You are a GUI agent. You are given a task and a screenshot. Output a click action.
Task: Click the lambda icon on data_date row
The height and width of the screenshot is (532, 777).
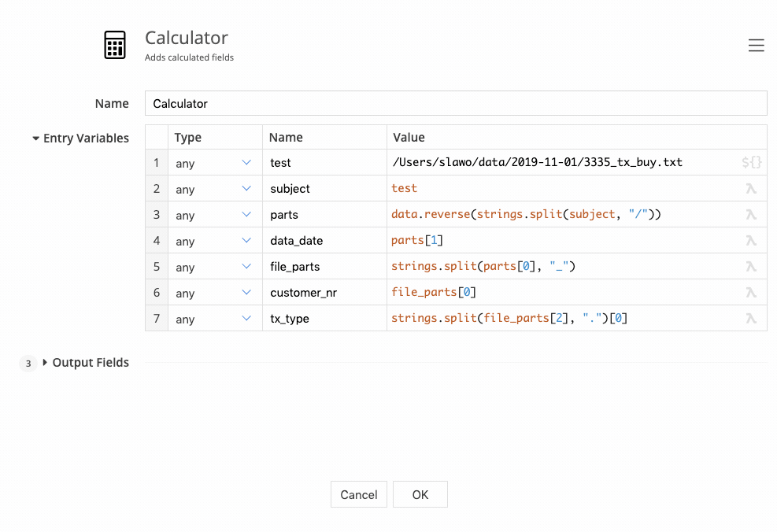coord(751,240)
